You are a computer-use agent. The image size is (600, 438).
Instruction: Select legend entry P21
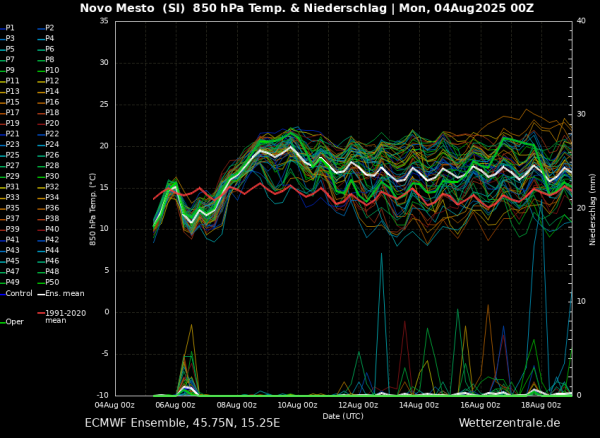12,134
